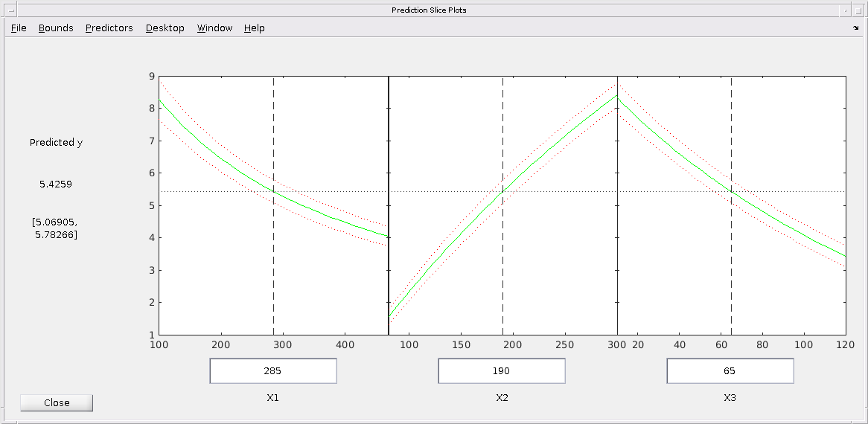868x424 pixels.
Task: Click the X3 value field showing 65
Action: tap(730, 371)
